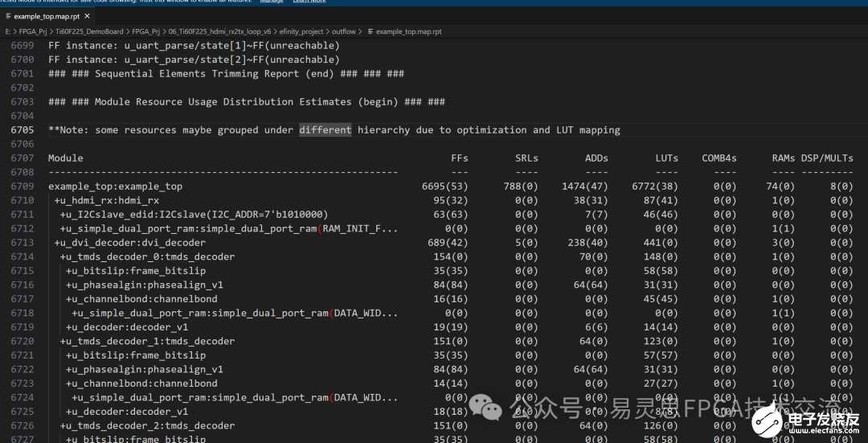Click '+u_channelbond:channelbond' on line 6717
Image resolution: width=868 pixels, height=443 pixels.
click(x=141, y=299)
